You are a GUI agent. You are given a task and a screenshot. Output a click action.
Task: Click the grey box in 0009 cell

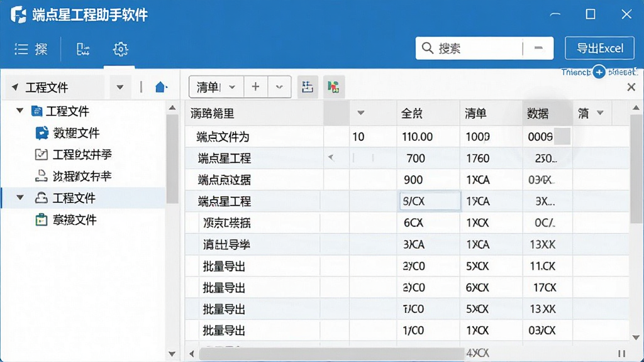pyautogui.click(x=562, y=136)
